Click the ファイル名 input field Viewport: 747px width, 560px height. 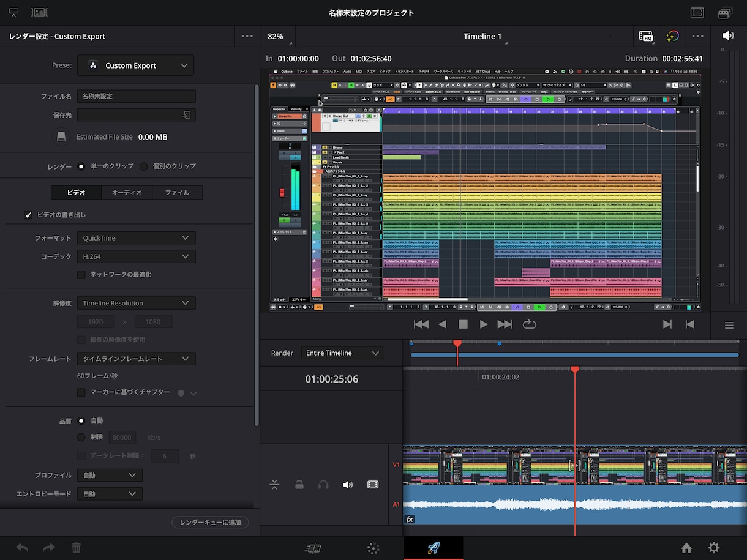(x=137, y=96)
